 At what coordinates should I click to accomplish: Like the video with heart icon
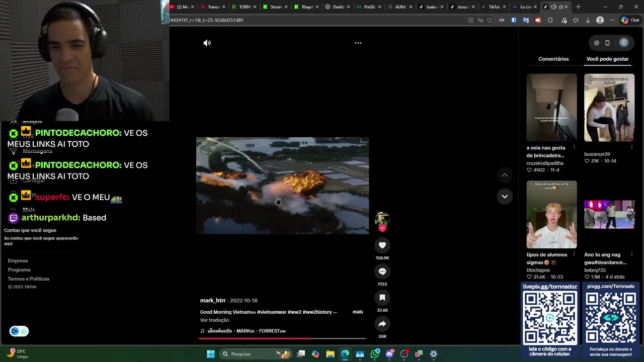click(x=382, y=245)
